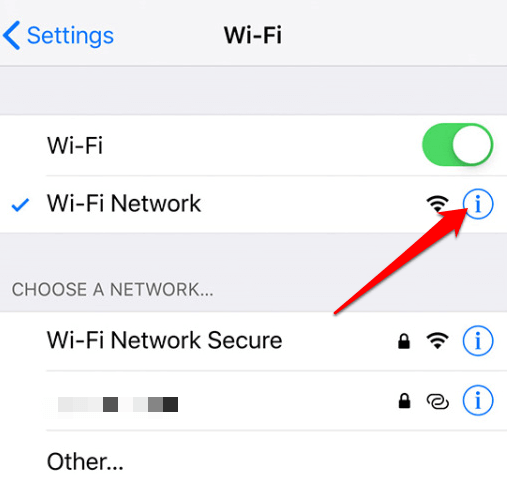Tap the Choose a Network header
507x485 pixels.
click(112, 289)
